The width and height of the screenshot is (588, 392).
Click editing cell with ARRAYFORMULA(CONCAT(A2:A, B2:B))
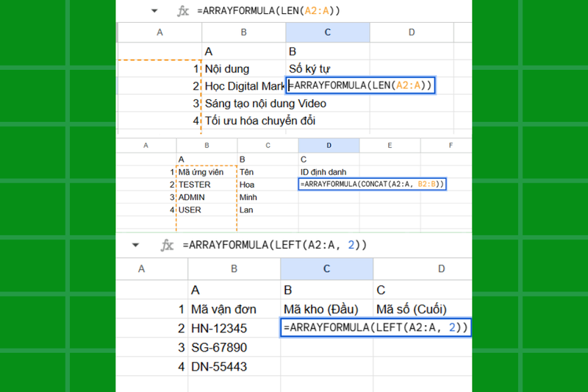373,184
